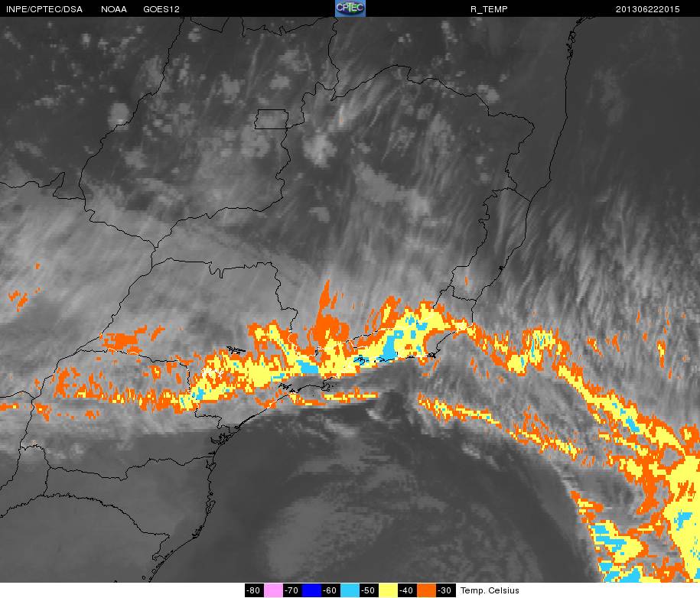The height and width of the screenshot is (598, 700).
Task: Click the NOAA label in header
Action: (114, 9)
